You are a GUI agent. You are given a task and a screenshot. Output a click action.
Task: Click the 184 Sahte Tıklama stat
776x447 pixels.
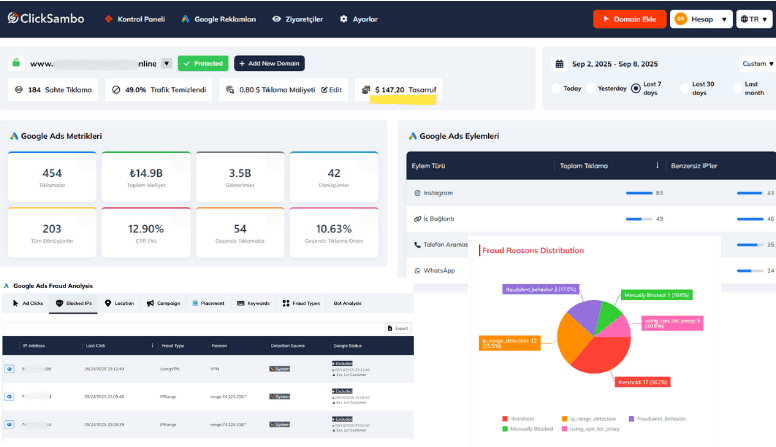pyautogui.click(x=53, y=90)
